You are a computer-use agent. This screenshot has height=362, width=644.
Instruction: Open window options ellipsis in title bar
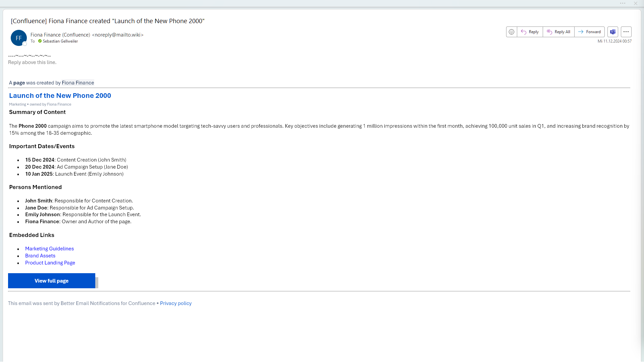[x=623, y=3]
